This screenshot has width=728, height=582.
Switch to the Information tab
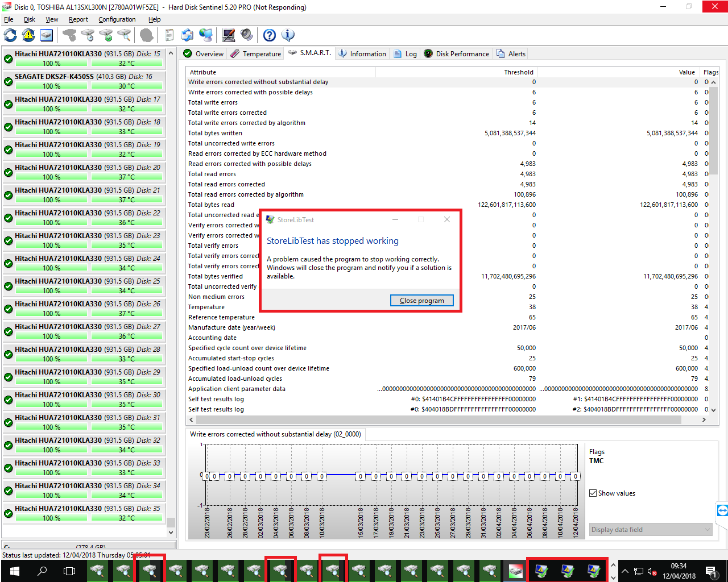(x=362, y=53)
